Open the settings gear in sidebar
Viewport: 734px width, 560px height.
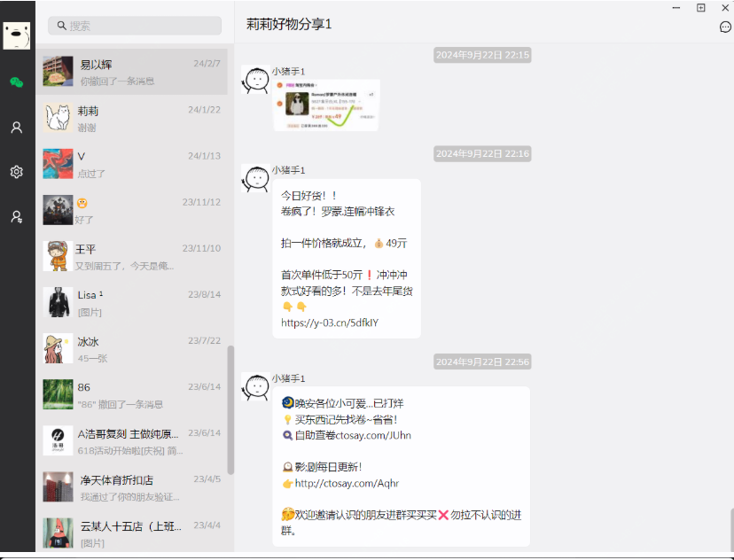click(x=16, y=172)
